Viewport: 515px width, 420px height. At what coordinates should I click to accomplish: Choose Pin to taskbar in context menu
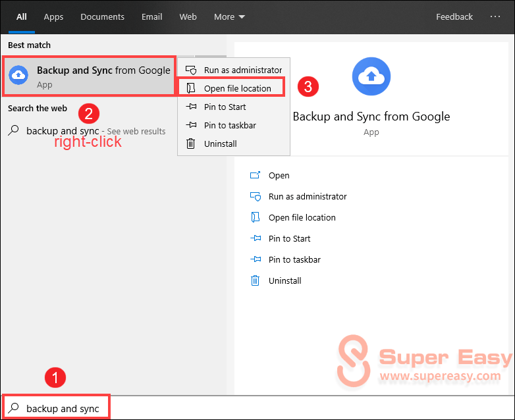(x=234, y=125)
